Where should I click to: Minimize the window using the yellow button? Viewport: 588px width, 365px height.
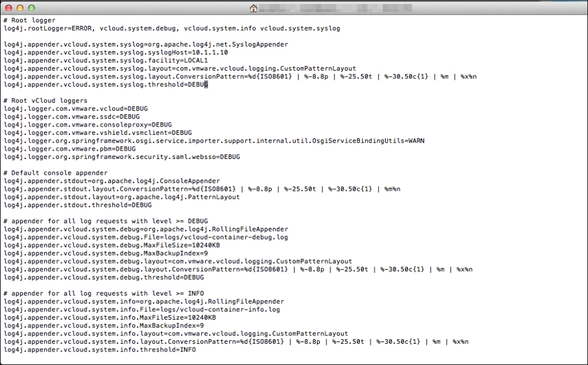coord(20,8)
